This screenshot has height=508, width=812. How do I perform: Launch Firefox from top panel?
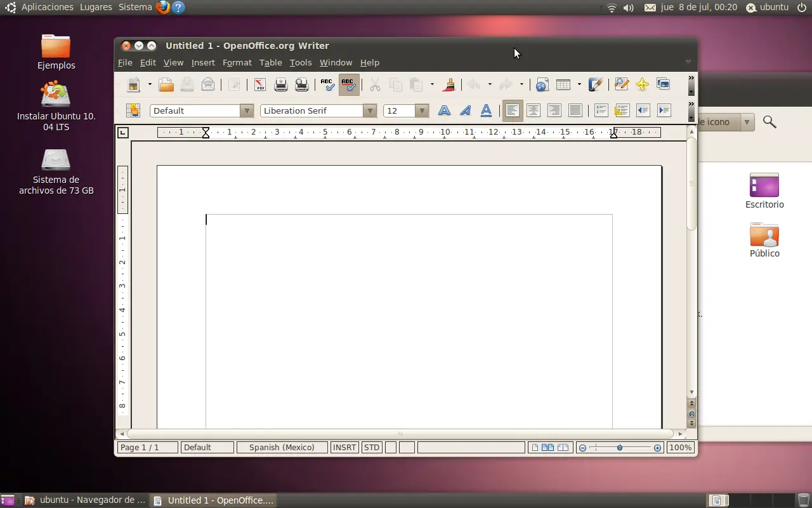(x=163, y=7)
